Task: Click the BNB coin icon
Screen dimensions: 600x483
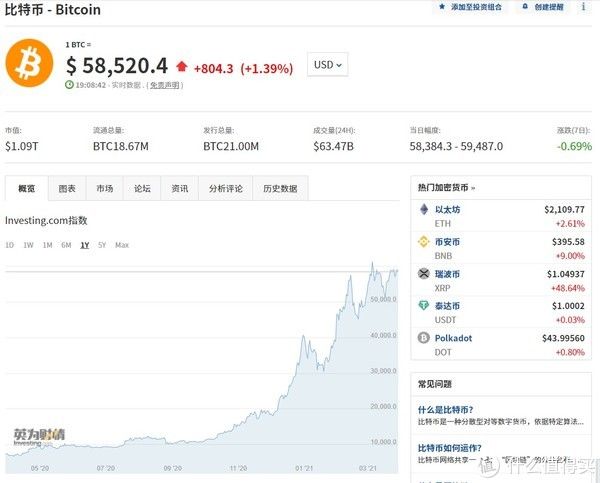Action: [424, 242]
